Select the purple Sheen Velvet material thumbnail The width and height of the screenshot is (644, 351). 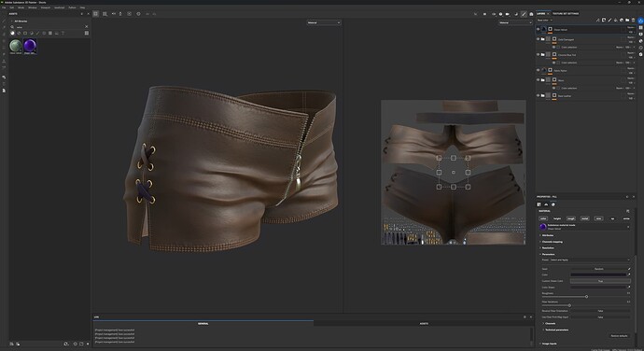pos(30,47)
